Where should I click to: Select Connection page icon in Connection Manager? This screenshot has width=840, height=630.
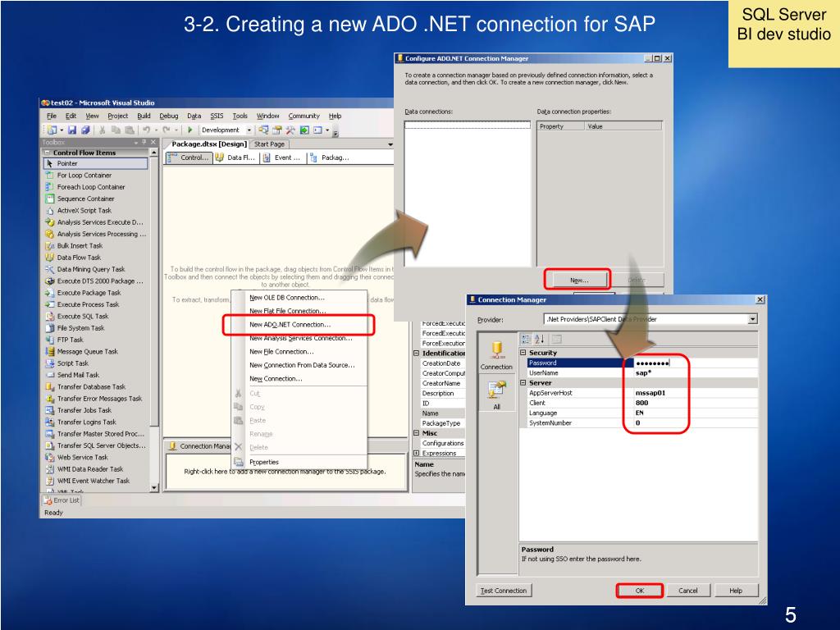pos(496,355)
